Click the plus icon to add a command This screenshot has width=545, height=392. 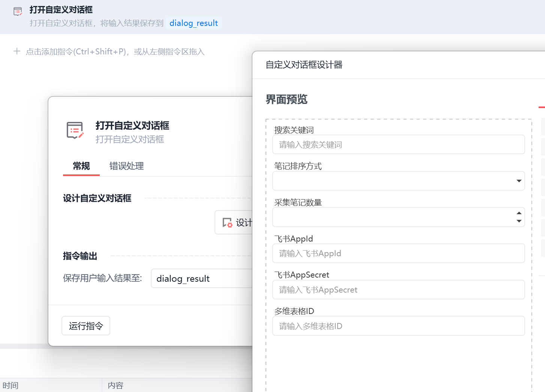[17, 51]
